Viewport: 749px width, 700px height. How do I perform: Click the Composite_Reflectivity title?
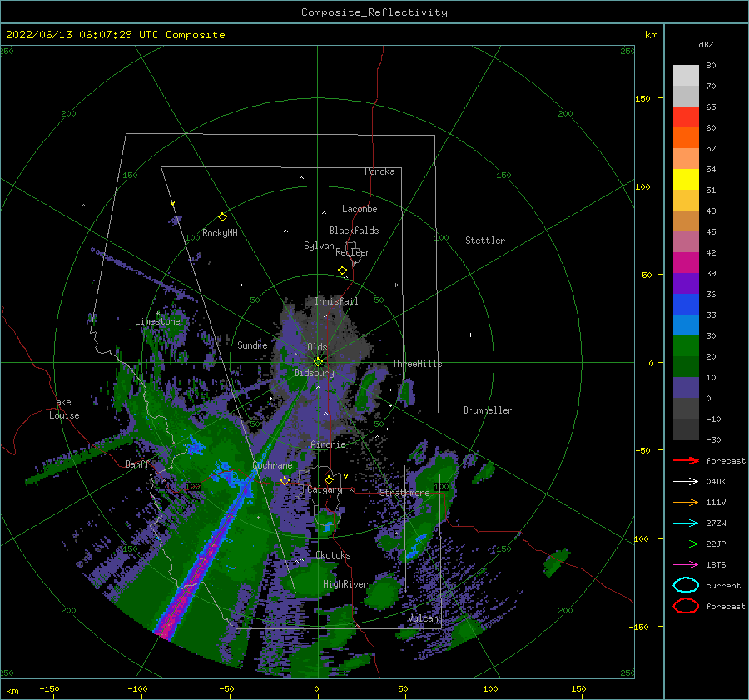click(x=374, y=12)
